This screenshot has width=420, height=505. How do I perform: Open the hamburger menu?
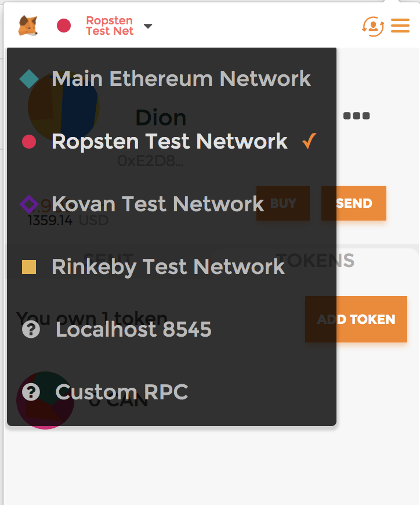tap(400, 26)
